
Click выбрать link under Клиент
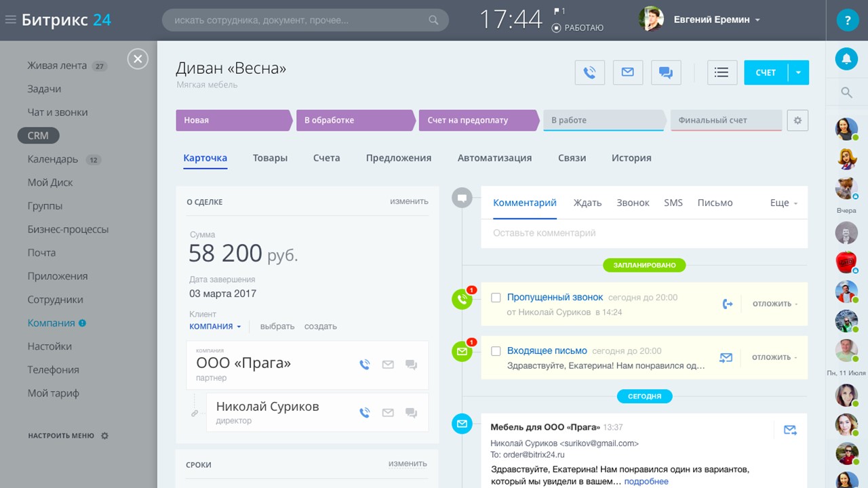click(x=277, y=326)
